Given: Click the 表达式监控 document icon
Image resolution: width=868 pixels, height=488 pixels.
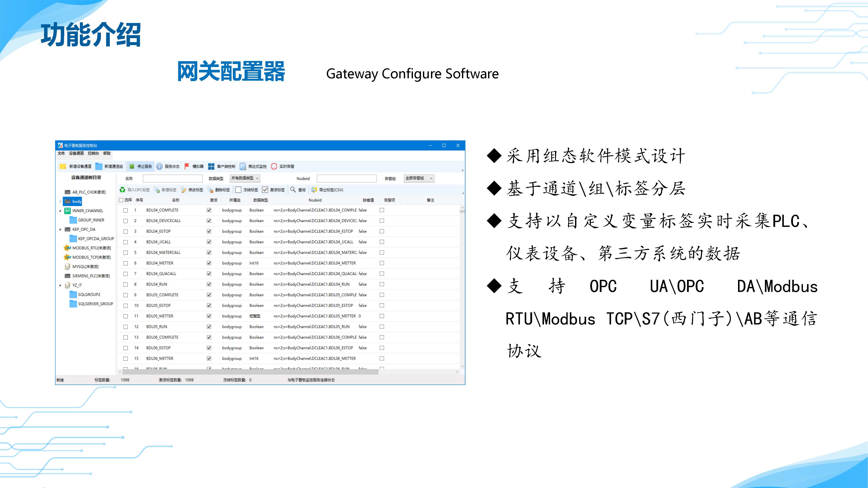Looking at the screenshot, I should [x=243, y=166].
